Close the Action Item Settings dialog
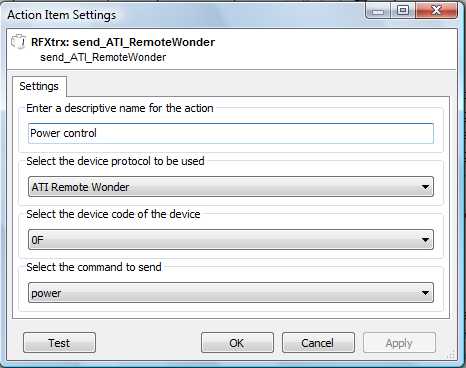466x368 pixels. click(x=436, y=11)
